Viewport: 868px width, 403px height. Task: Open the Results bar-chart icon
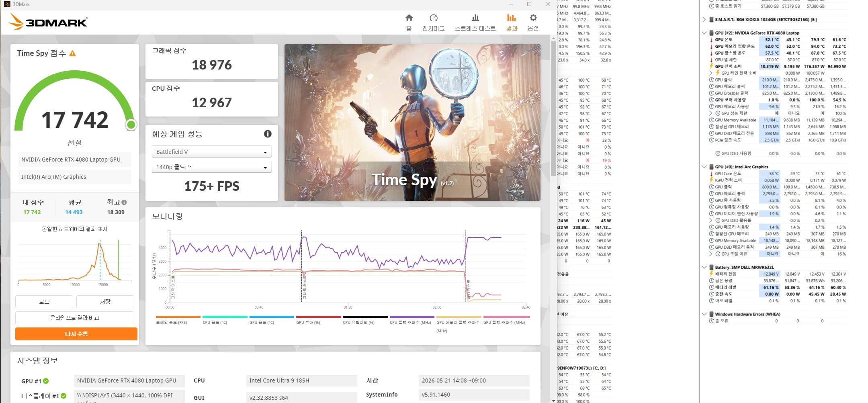pos(512,18)
